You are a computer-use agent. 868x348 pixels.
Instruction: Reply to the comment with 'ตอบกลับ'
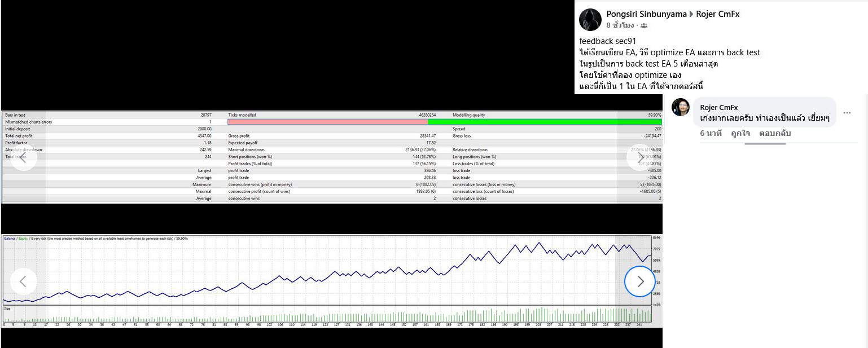point(775,133)
